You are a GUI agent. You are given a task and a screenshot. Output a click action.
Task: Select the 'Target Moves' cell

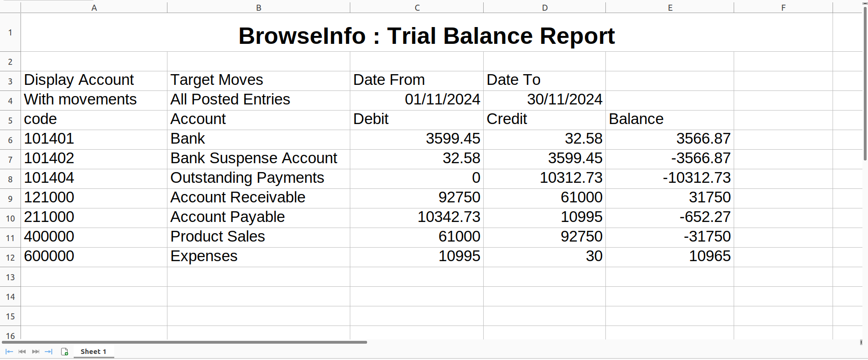[259, 81]
